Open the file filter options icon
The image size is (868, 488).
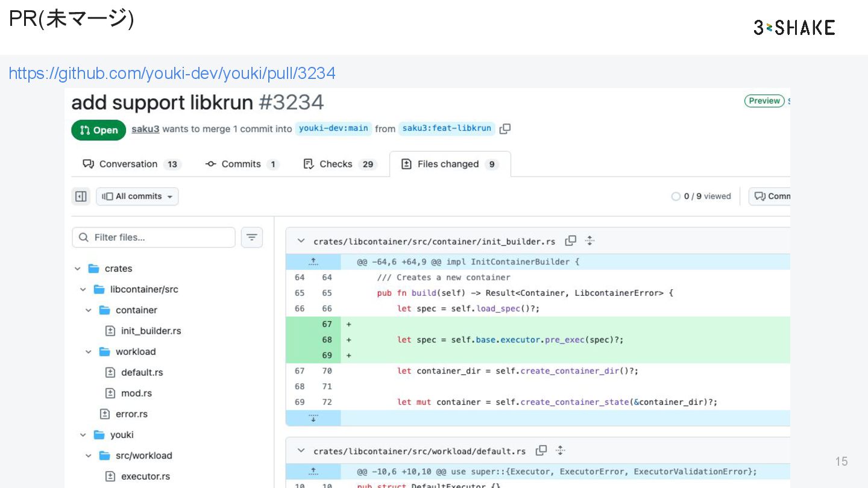[252, 237]
